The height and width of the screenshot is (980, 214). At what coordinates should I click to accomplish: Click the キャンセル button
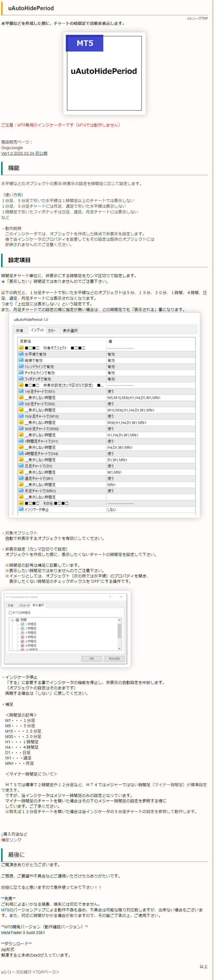[114, 659]
